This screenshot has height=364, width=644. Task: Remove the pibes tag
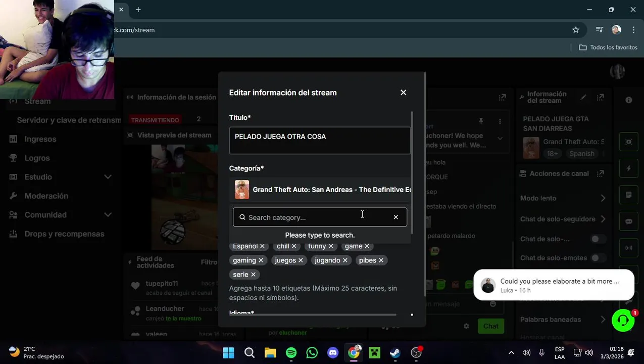pyautogui.click(x=381, y=260)
